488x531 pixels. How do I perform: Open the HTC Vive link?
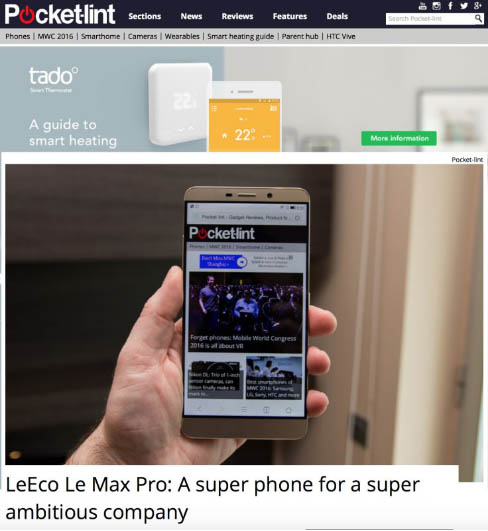pos(341,36)
